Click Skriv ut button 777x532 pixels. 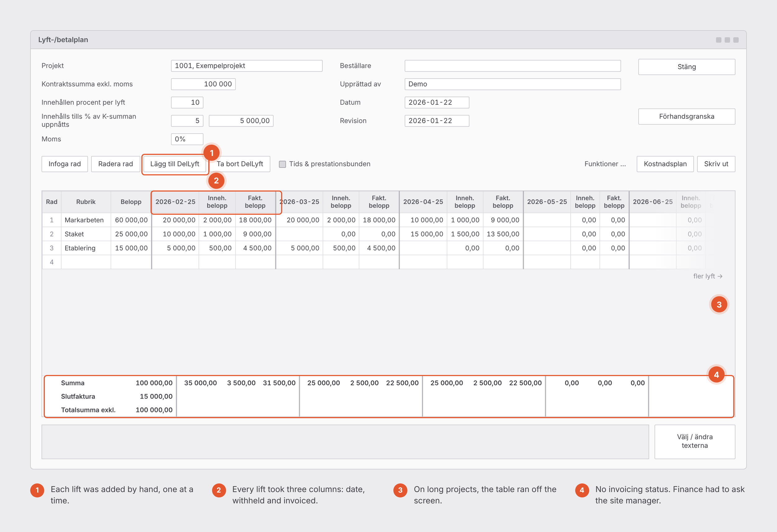click(716, 164)
